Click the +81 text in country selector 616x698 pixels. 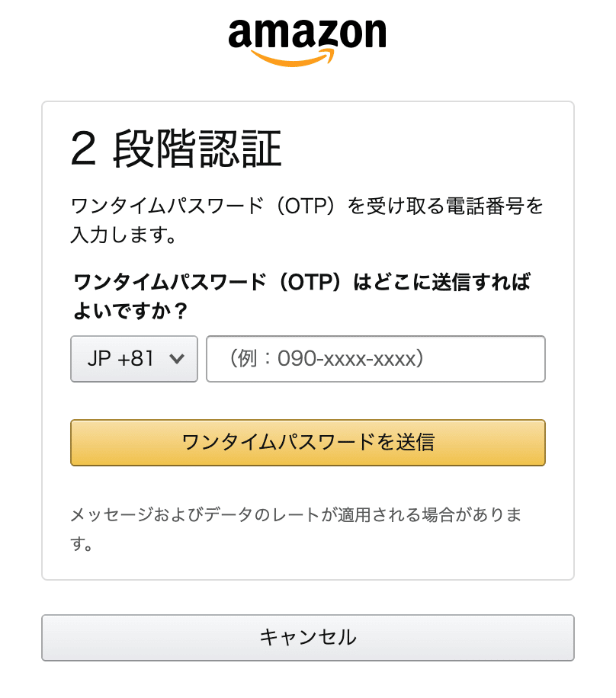click(x=137, y=359)
